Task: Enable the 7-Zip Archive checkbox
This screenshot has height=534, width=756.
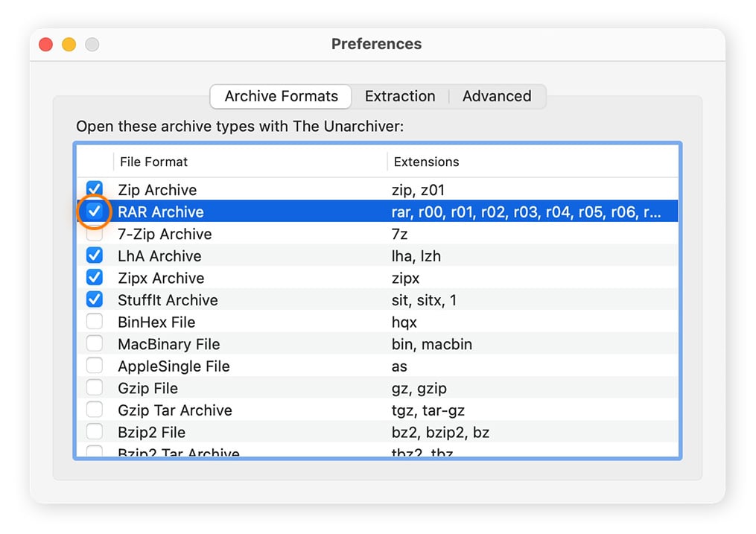Action: pyautogui.click(x=95, y=233)
